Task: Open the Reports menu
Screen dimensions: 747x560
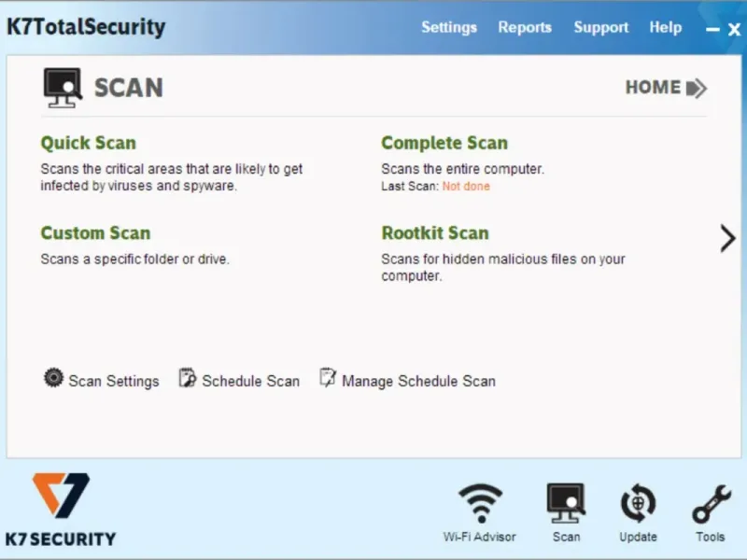Action: (525, 27)
